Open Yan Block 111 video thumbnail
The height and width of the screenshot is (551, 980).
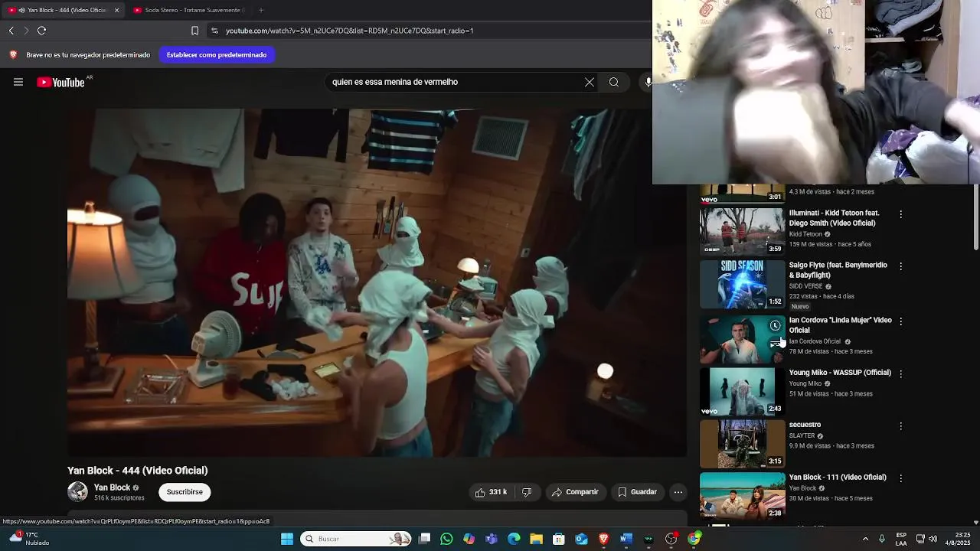click(742, 495)
